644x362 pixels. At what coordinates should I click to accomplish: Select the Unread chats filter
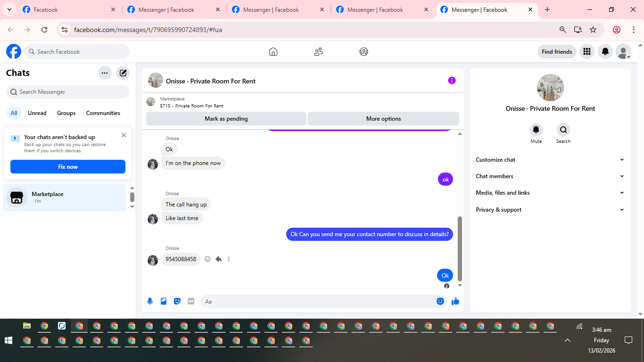point(37,113)
